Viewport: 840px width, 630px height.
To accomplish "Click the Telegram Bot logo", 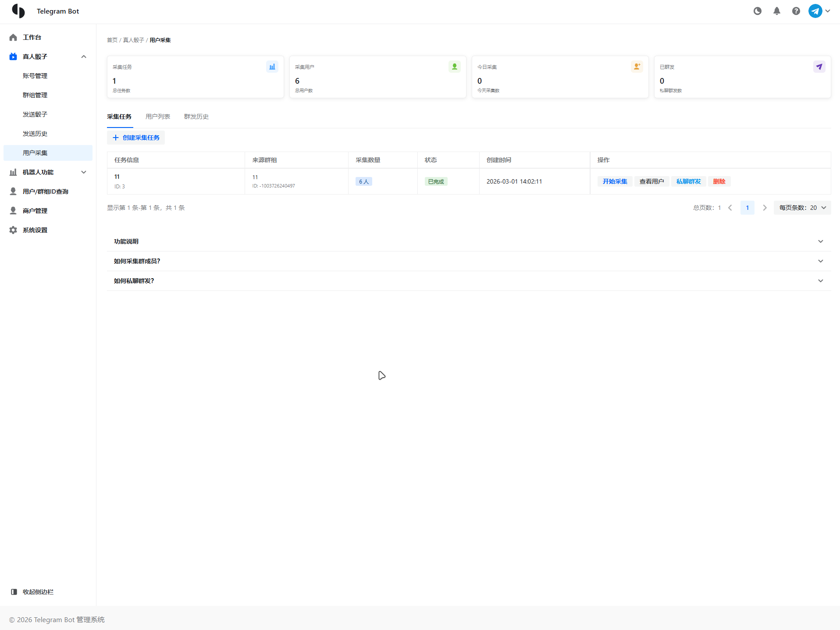I will point(18,11).
